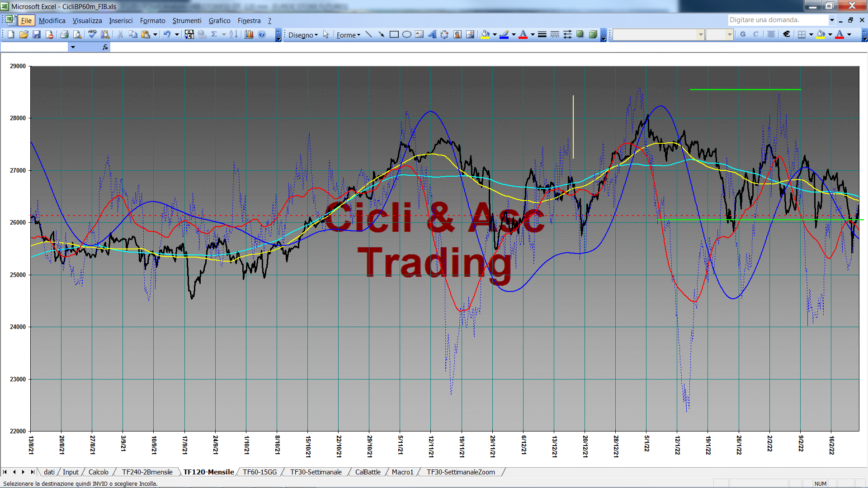Open Print Preview magnifier icon
Screen dimensions: 868x488
pyautogui.click(x=77, y=34)
